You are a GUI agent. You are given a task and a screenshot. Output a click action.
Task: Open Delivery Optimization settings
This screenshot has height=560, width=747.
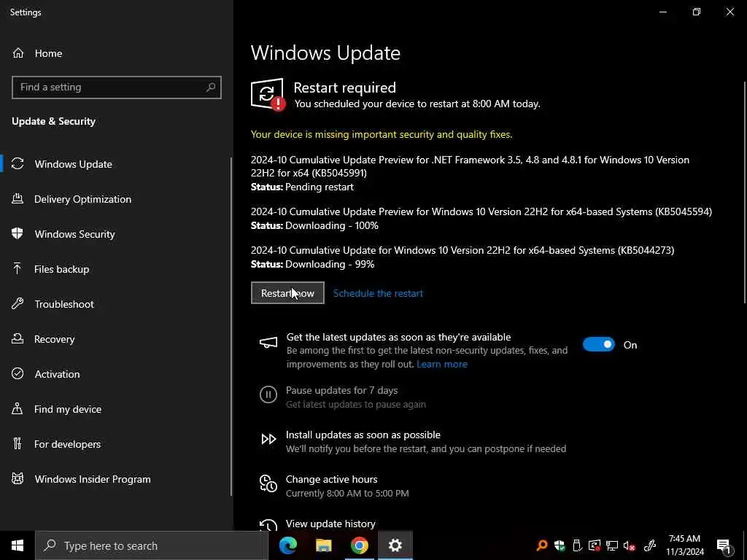point(82,199)
